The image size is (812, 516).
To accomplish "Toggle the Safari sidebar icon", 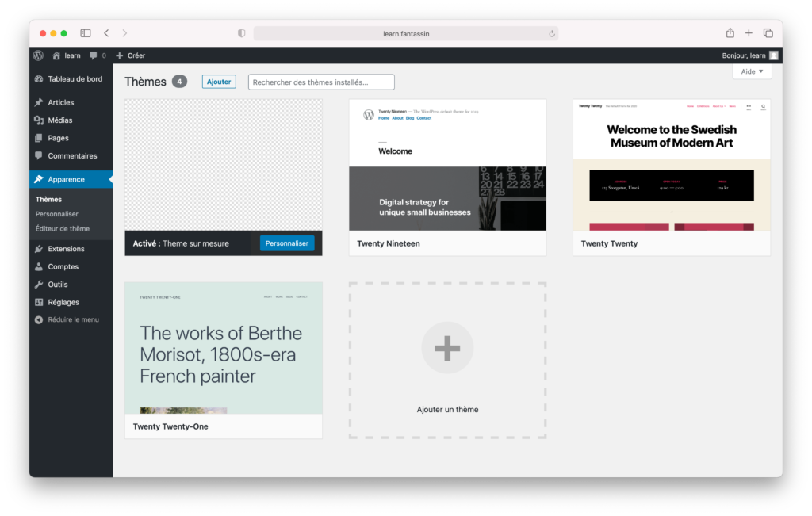I will [86, 33].
